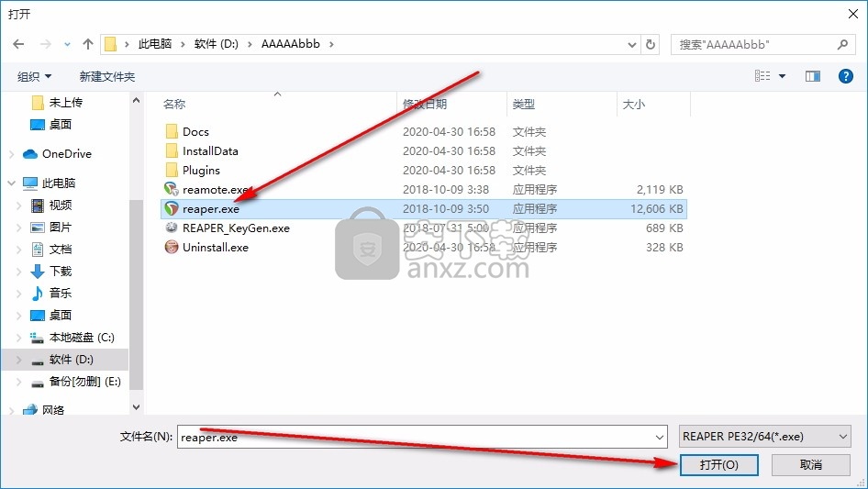Click the REAPER_KeyGen.exe file name
This screenshot has width=868, height=489.
[x=237, y=228]
